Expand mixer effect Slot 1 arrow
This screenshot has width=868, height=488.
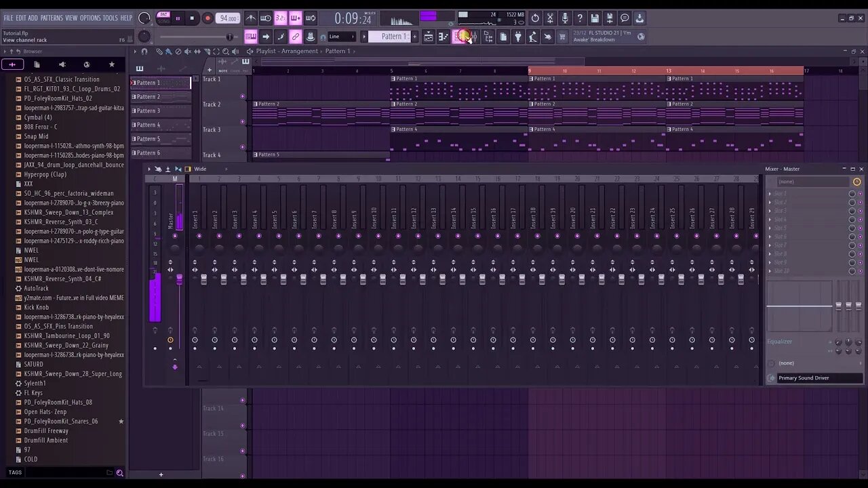tap(770, 194)
